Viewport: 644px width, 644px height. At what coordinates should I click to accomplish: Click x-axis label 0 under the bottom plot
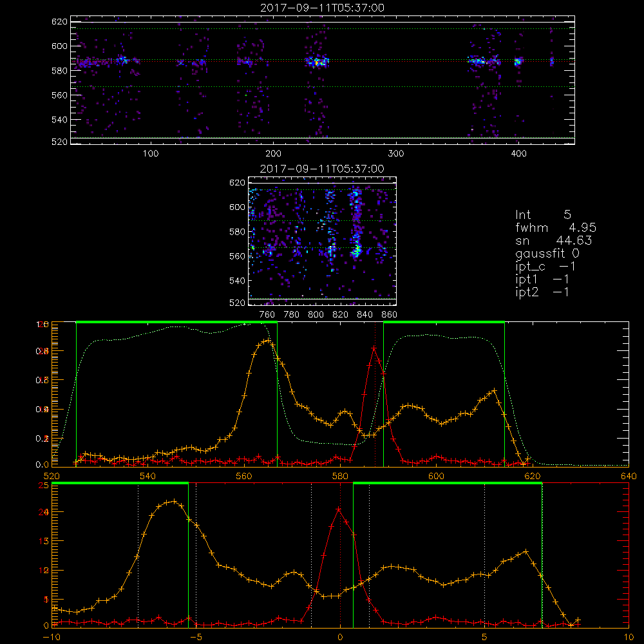pyautogui.click(x=340, y=638)
